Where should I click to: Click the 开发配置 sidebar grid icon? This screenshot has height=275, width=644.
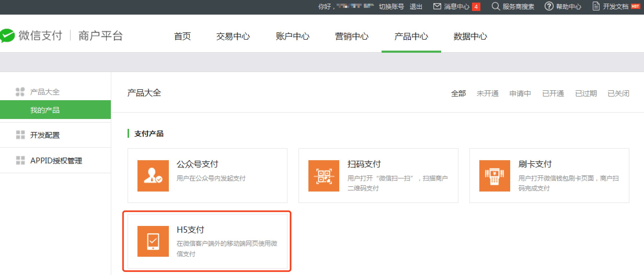[20, 135]
